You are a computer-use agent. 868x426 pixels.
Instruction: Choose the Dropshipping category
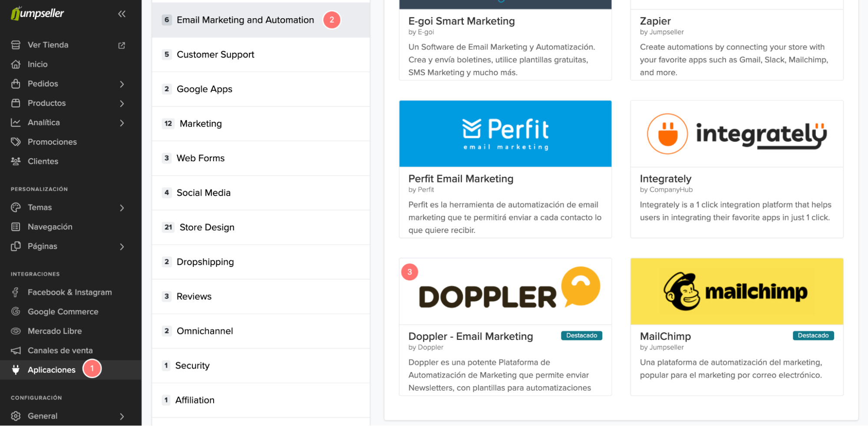coord(205,262)
